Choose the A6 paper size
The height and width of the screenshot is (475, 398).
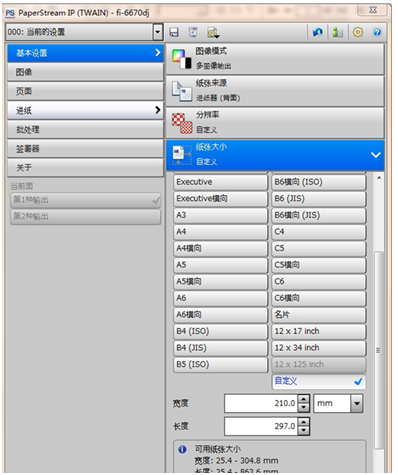point(220,298)
